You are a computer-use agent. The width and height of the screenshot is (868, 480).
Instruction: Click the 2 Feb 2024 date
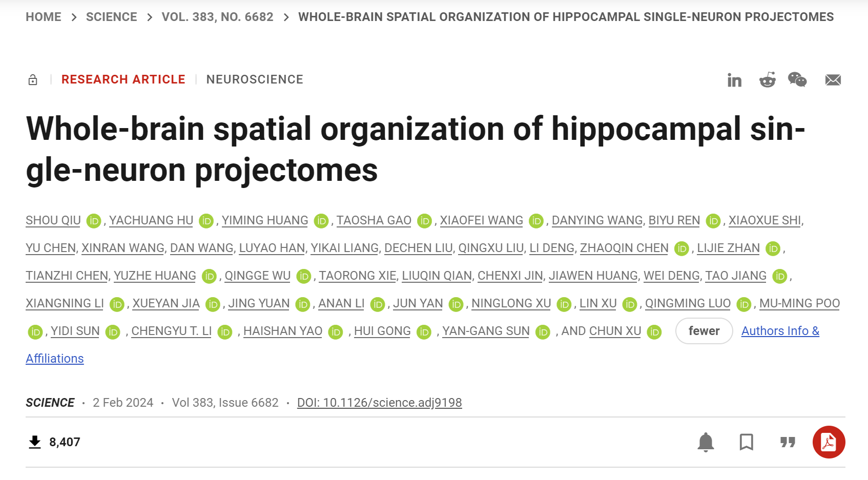tap(123, 403)
